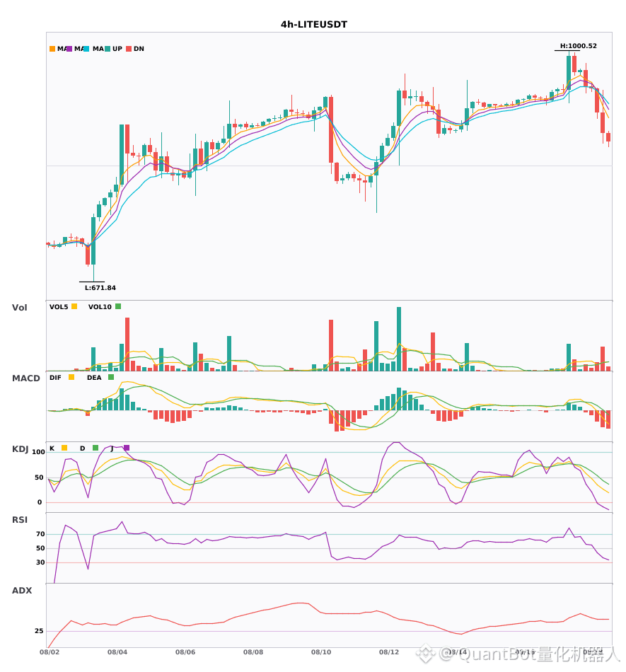
Task: Select the green VOL10 swatch
Action: (x=118, y=306)
